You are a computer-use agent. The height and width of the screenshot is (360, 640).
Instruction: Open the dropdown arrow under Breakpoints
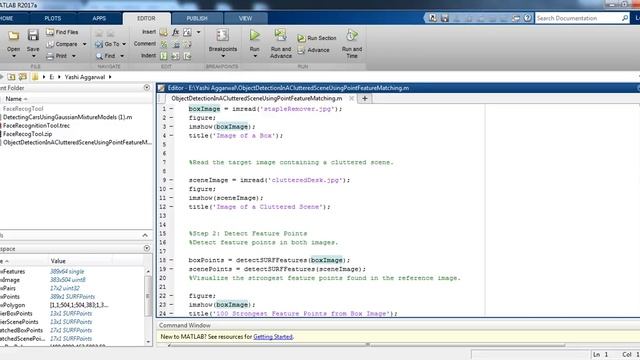coord(223,56)
